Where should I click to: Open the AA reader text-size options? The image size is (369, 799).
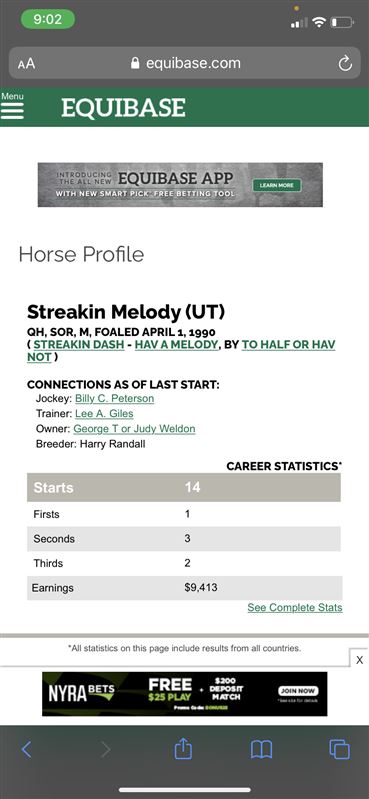click(27, 64)
